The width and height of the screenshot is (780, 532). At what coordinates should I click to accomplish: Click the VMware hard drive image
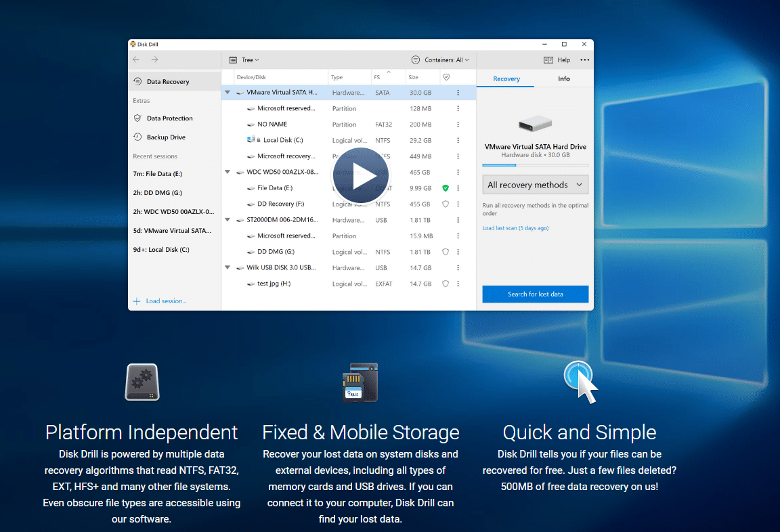click(536, 123)
